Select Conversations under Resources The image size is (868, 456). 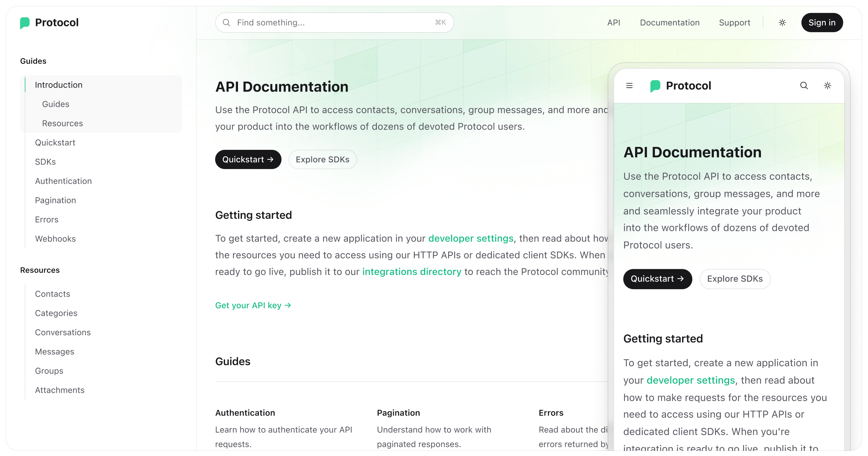63,332
